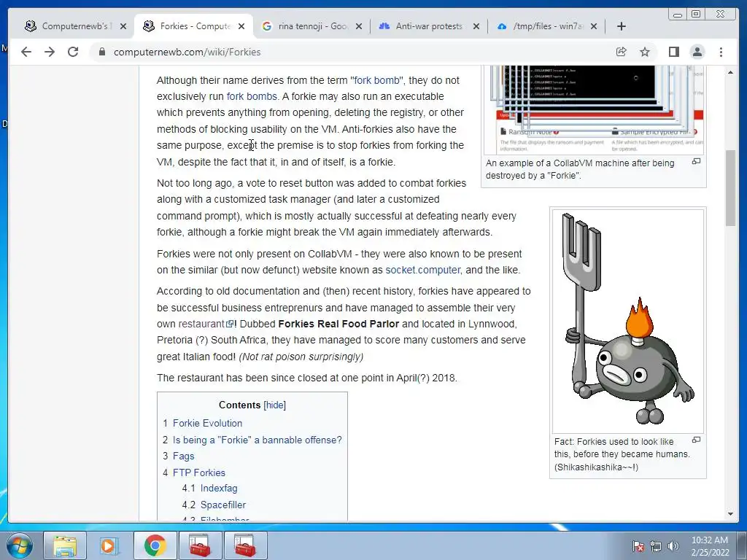Open a new browser tab

point(622,26)
